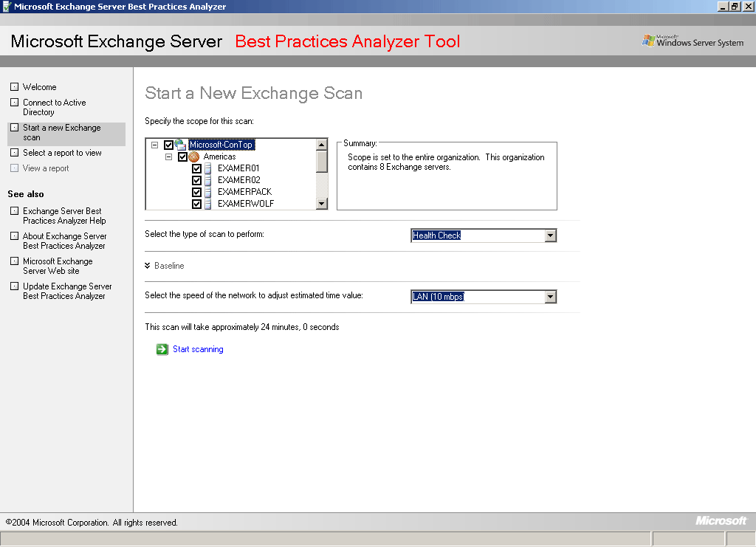Toggle the EXAMERWOLF server checkbox
The image size is (756, 547).
196,204
